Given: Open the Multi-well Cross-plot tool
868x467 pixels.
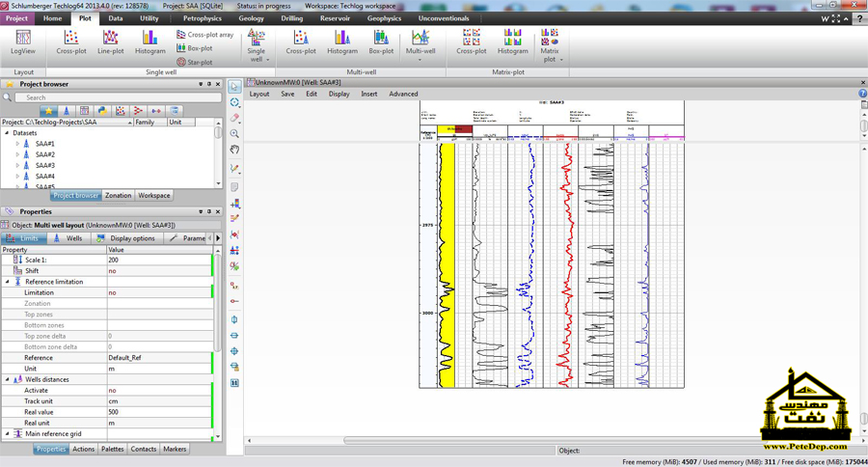Looking at the screenshot, I should pyautogui.click(x=301, y=42).
